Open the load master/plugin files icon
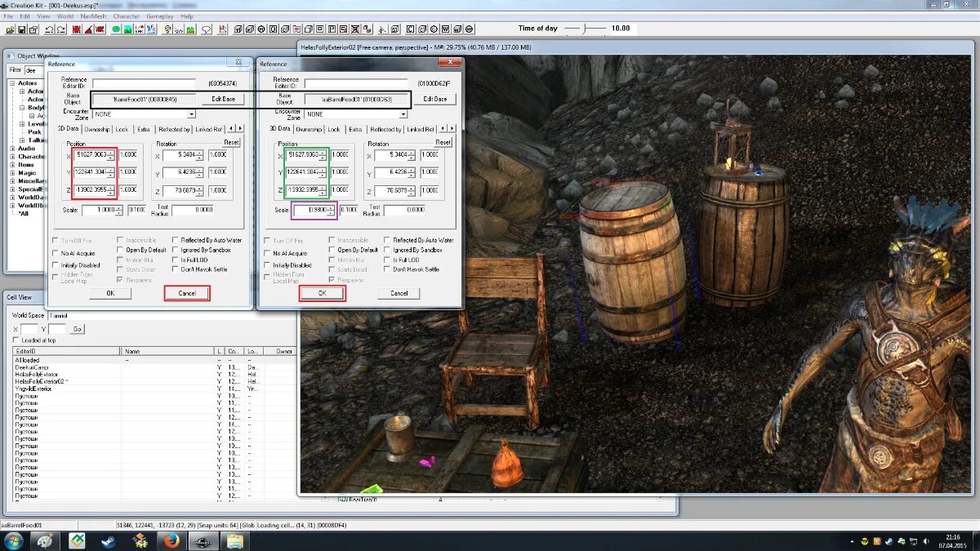Image resolution: width=980 pixels, height=551 pixels. click(11, 29)
